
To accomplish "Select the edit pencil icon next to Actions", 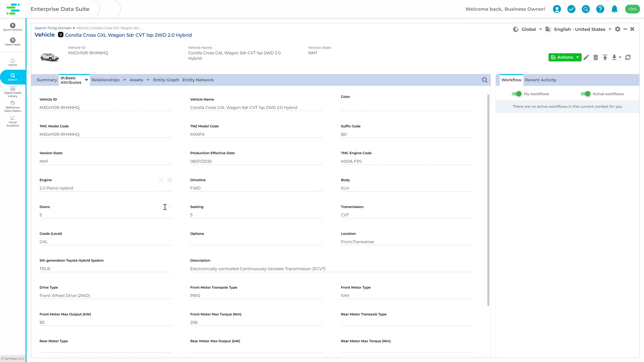I will coord(586,57).
